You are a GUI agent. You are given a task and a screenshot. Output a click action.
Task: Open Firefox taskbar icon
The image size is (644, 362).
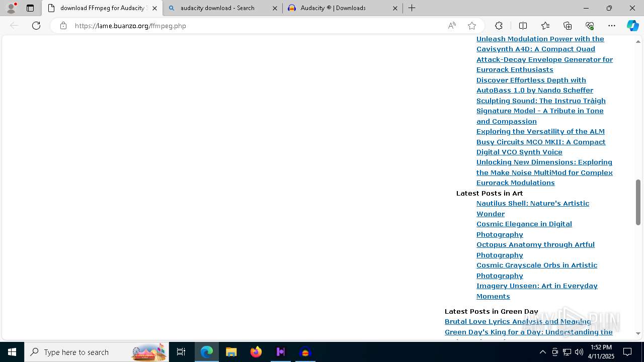coord(256,352)
